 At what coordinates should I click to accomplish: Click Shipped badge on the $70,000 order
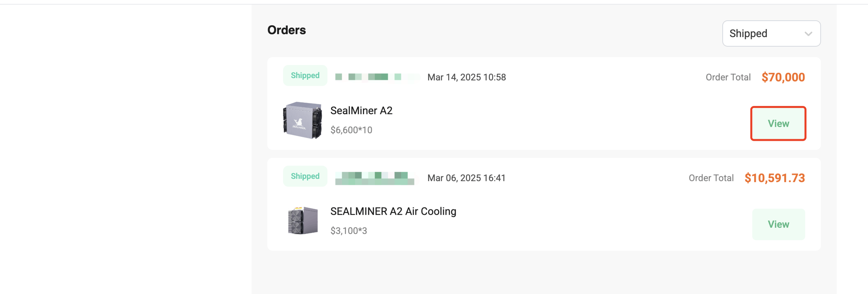click(x=305, y=75)
